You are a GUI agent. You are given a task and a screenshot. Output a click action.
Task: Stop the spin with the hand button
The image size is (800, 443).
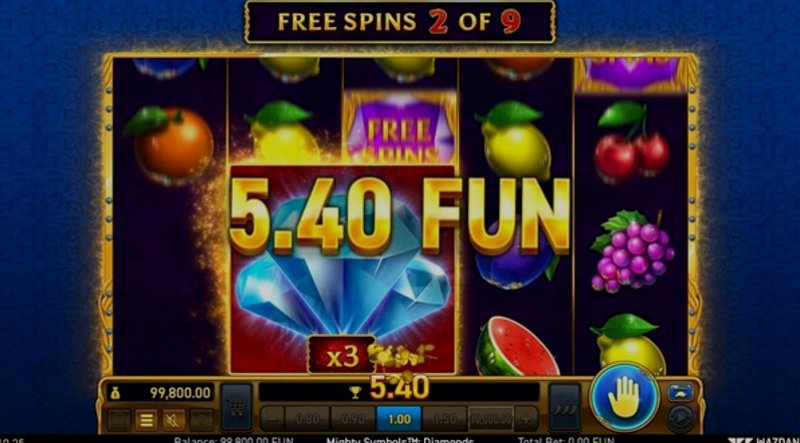click(x=623, y=398)
